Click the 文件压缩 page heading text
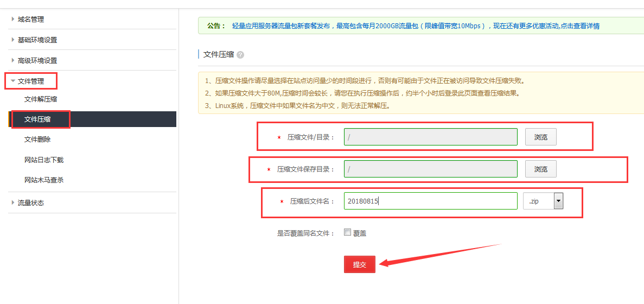Screen dimensions: 644x304 (219, 55)
